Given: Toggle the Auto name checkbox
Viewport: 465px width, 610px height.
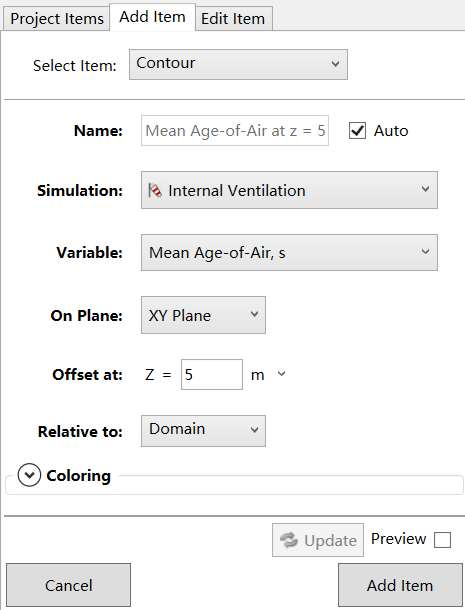Looking at the screenshot, I should coord(357,131).
